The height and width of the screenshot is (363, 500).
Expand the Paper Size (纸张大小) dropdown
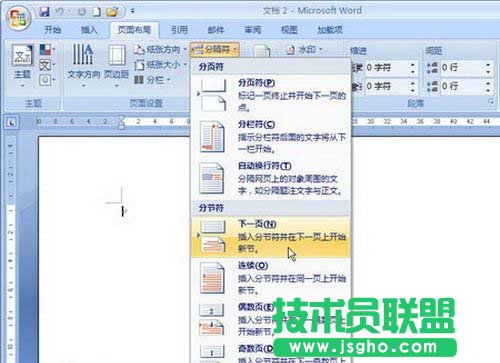click(160, 65)
